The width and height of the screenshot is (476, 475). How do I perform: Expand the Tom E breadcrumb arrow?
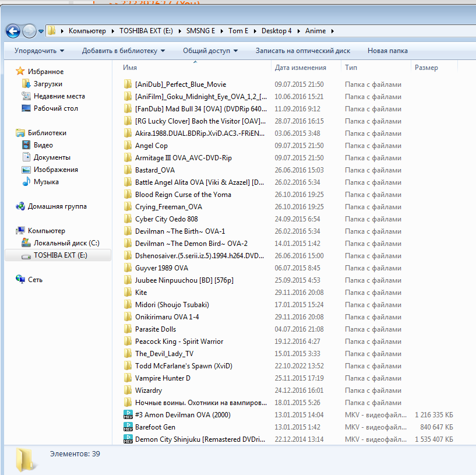point(255,31)
